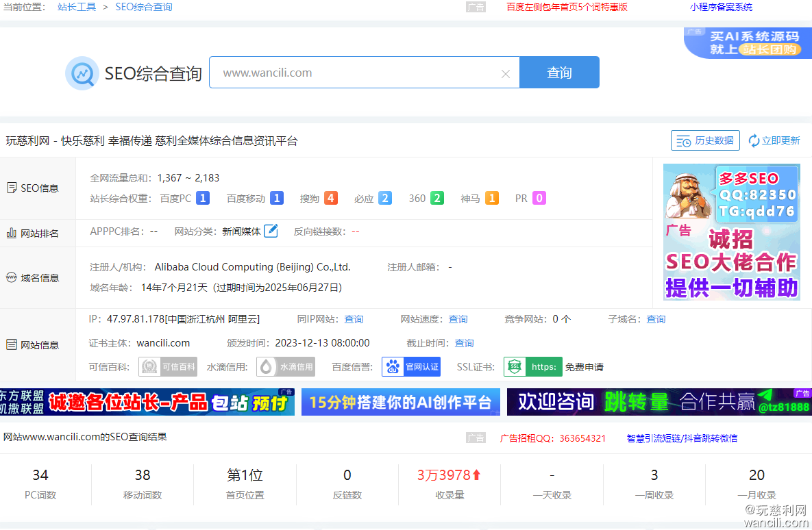Viewport: 812px width, 530px height.
Task: Click the 反向链接数 red dashes value
Action: [x=355, y=231]
